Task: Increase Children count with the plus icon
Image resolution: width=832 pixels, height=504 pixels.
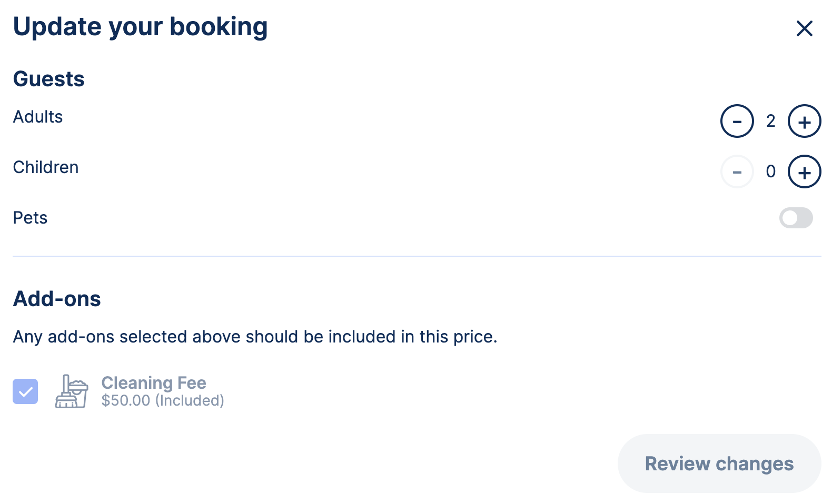Action: click(x=804, y=171)
